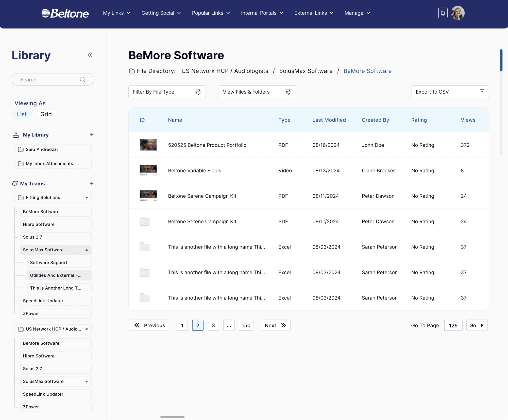Sort the table by Last Modified column
Screen dimensions: 508x420
(x=329, y=120)
